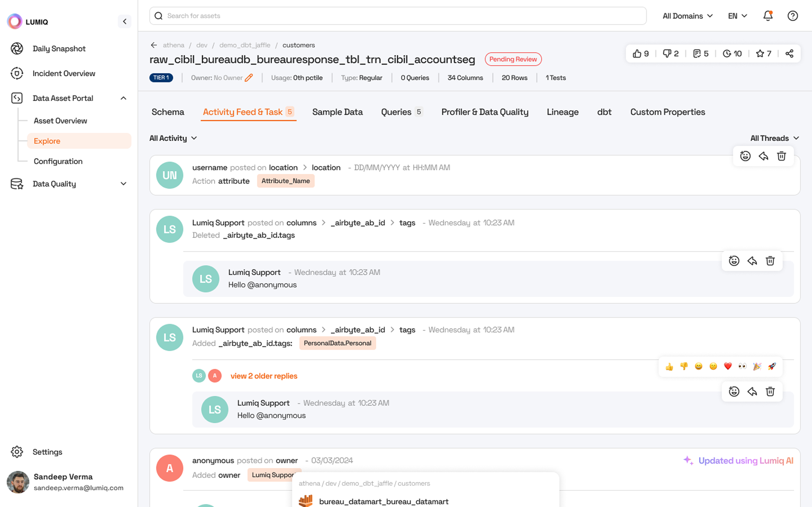The image size is (812, 507).
Task: Open the notifications bell
Action: (x=768, y=16)
